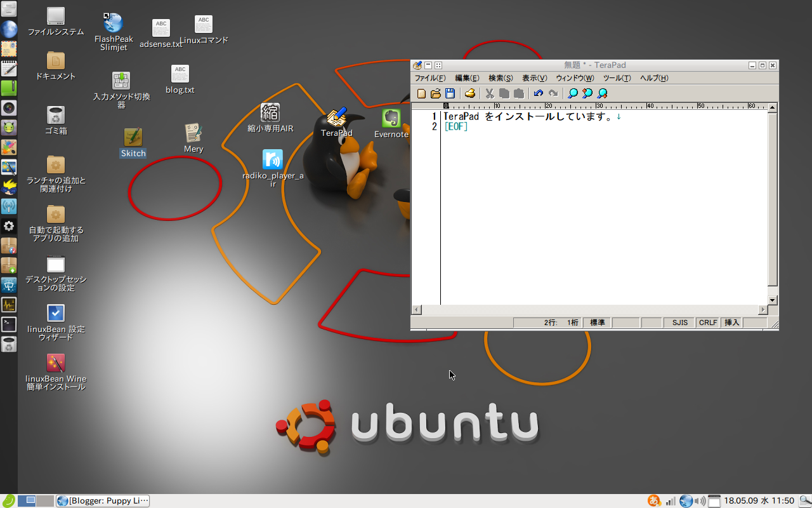Viewport: 812px width, 508px height.
Task: Open the TeraPad window system menu
Action: tap(417, 65)
